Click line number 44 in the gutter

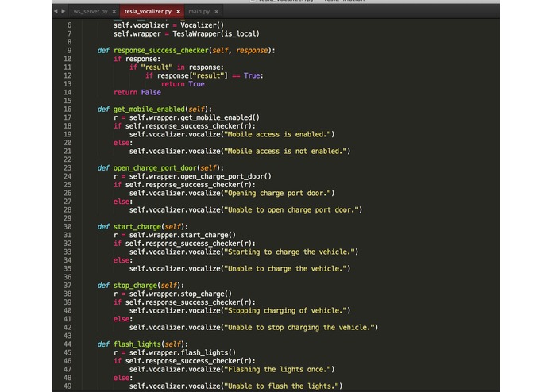click(68, 344)
